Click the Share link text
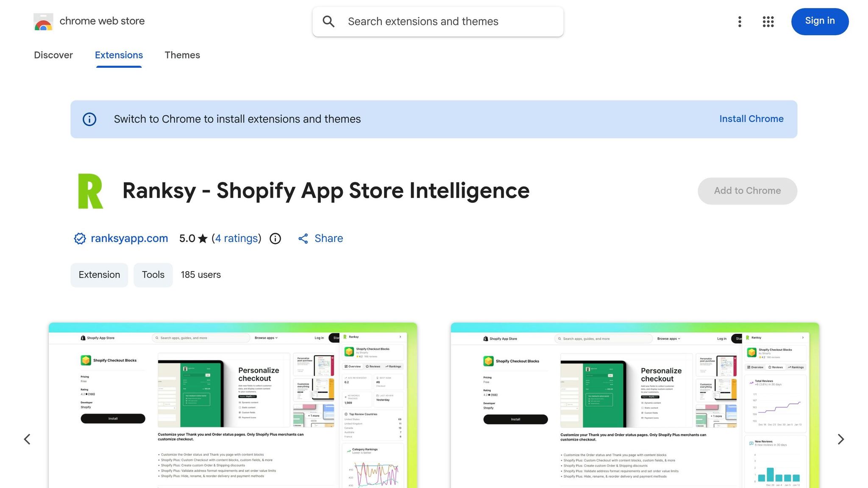Screen dimensions: 868x488 (328, 238)
